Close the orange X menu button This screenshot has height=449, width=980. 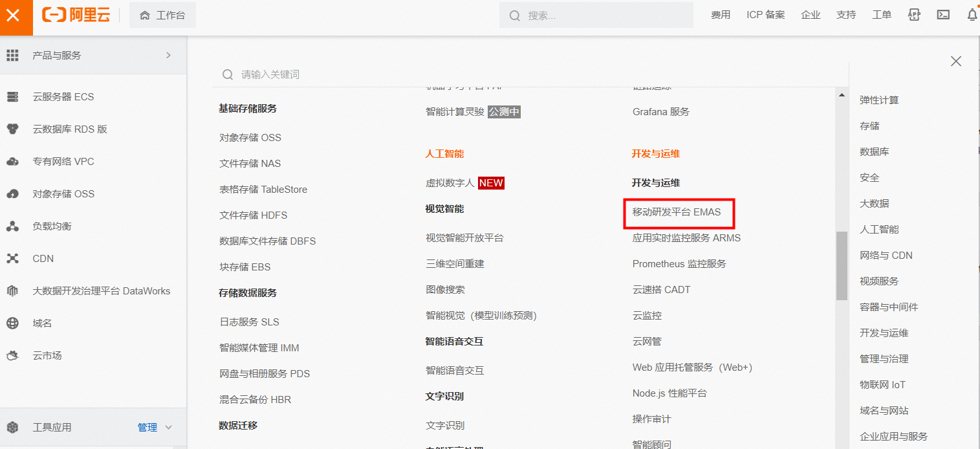(14, 15)
